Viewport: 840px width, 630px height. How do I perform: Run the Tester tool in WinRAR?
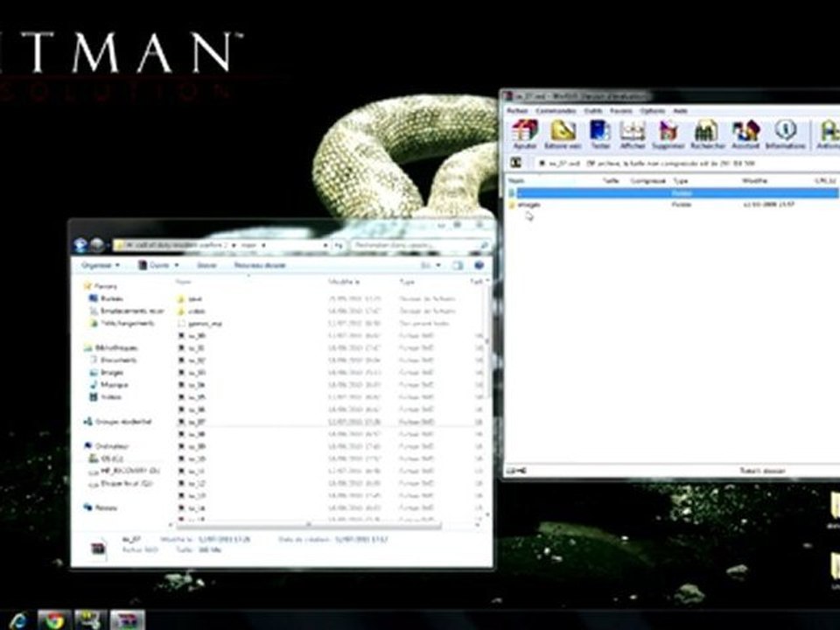pyautogui.click(x=600, y=134)
